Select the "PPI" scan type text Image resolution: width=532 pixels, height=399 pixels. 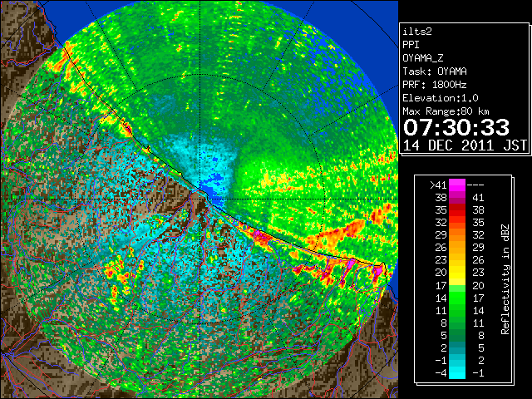(411, 45)
